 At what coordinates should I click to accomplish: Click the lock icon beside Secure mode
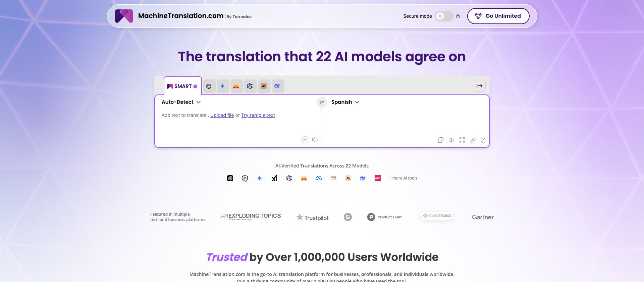coord(458,16)
